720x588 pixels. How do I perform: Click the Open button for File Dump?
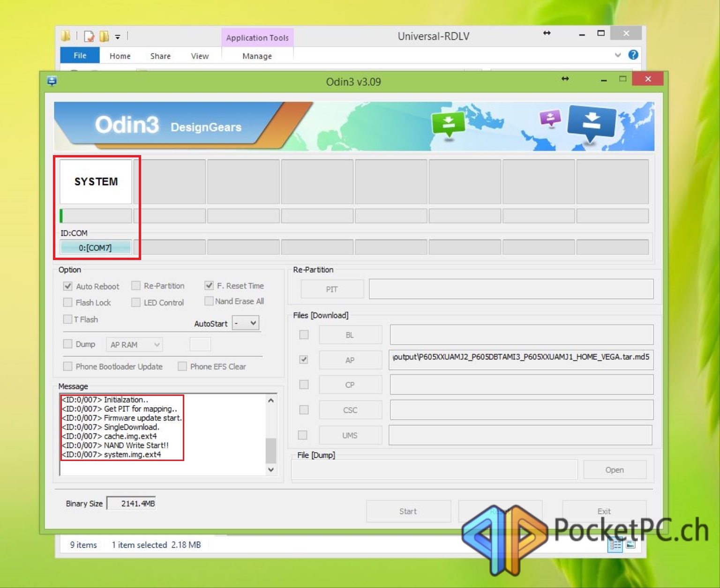pyautogui.click(x=615, y=469)
